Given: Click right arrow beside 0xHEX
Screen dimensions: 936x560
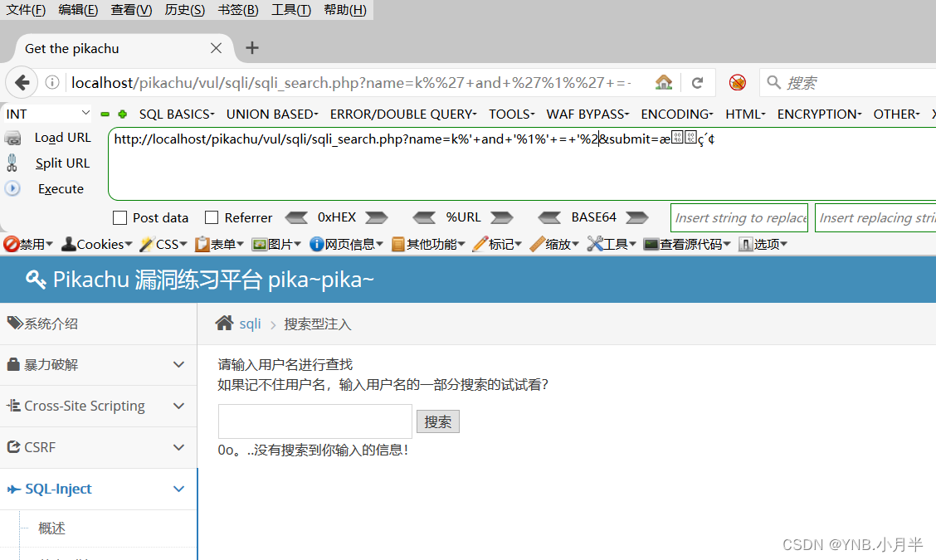Looking at the screenshot, I should 377,217.
